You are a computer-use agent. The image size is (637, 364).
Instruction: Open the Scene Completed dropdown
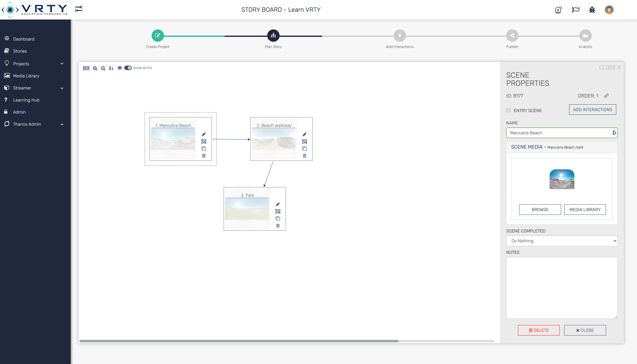click(x=562, y=241)
